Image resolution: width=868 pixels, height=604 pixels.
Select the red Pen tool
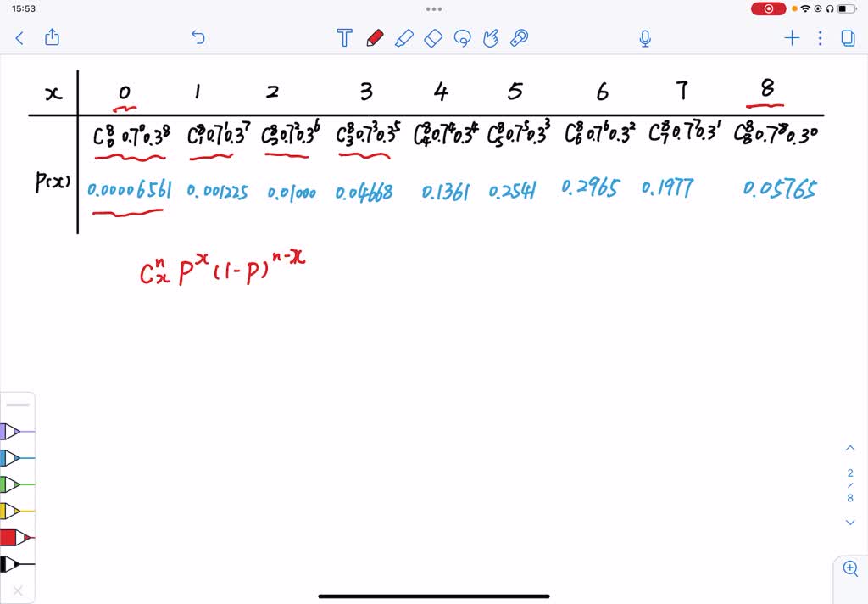click(376, 38)
